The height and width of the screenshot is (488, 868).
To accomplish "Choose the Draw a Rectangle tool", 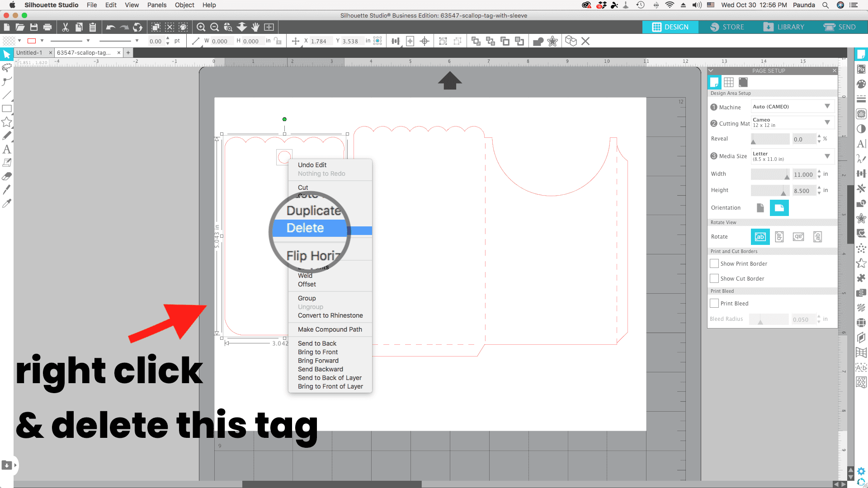I will 7,108.
